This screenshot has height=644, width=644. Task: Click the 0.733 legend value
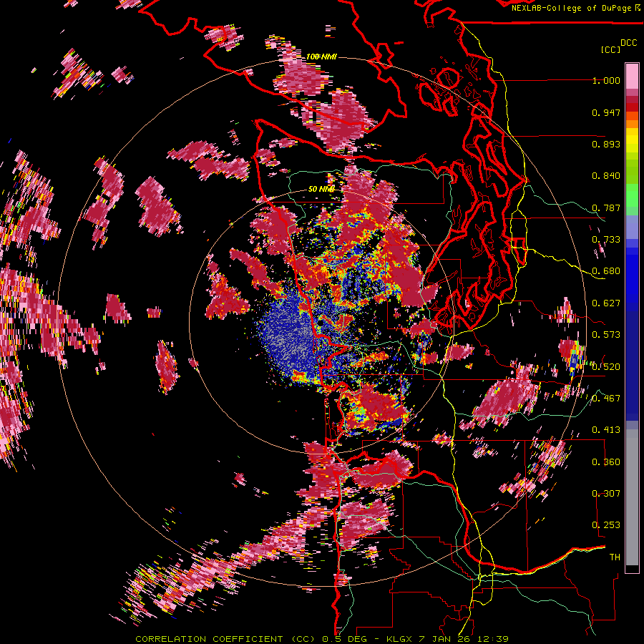click(x=606, y=240)
